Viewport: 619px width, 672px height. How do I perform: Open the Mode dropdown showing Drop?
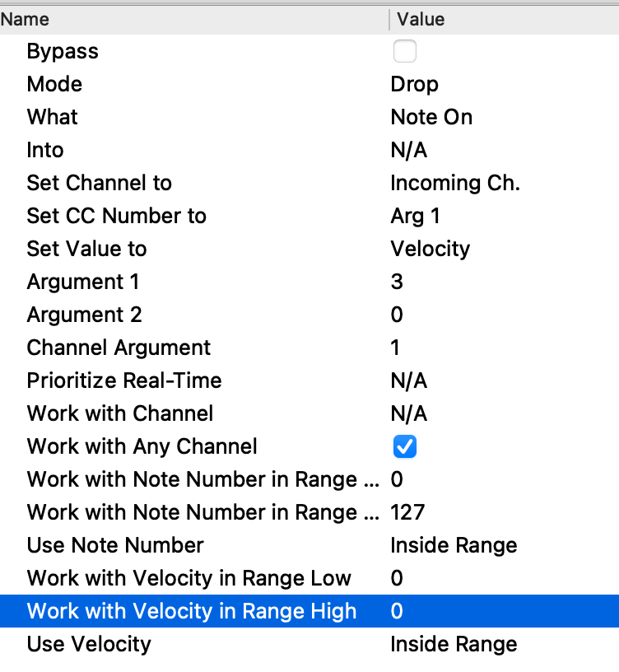click(415, 84)
